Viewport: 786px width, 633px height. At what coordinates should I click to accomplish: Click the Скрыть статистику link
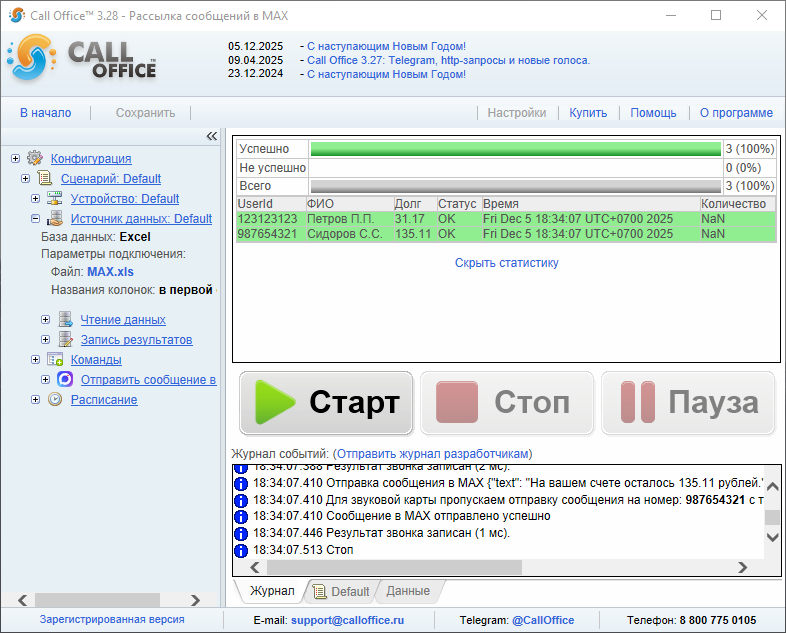506,263
